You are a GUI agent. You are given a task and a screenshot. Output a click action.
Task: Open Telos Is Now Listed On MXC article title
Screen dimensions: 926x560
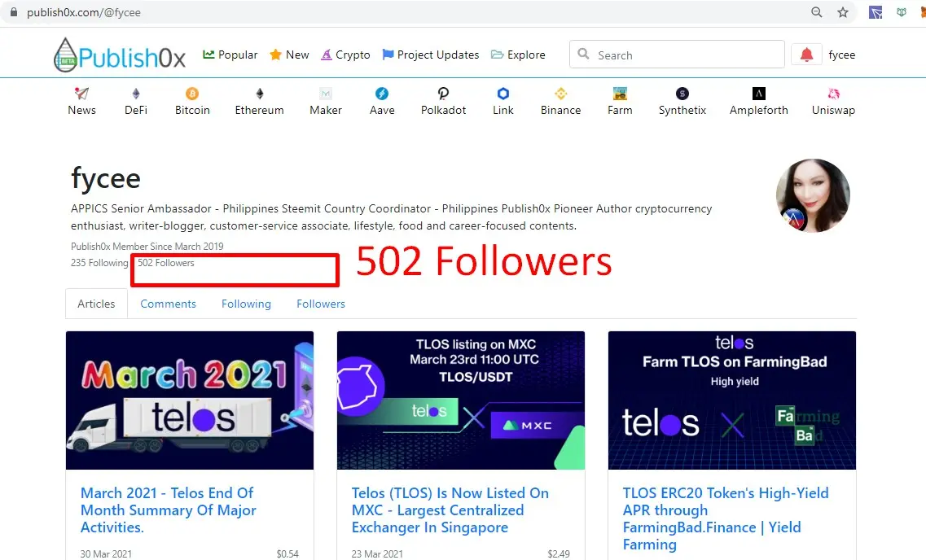point(450,510)
